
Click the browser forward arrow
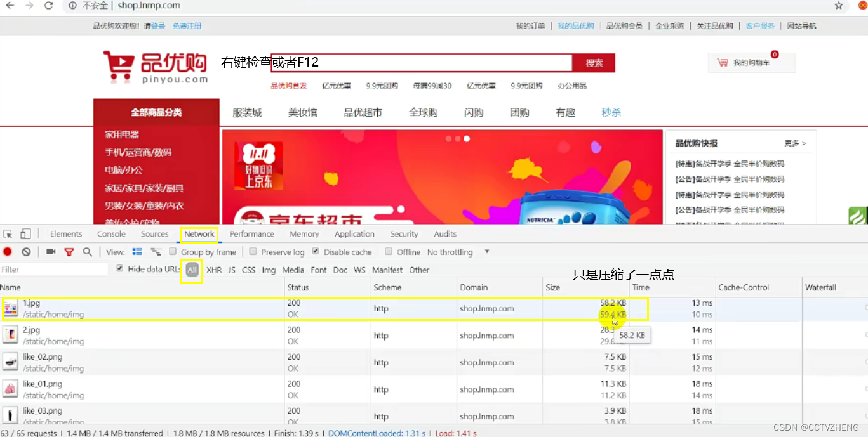click(x=29, y=6)
